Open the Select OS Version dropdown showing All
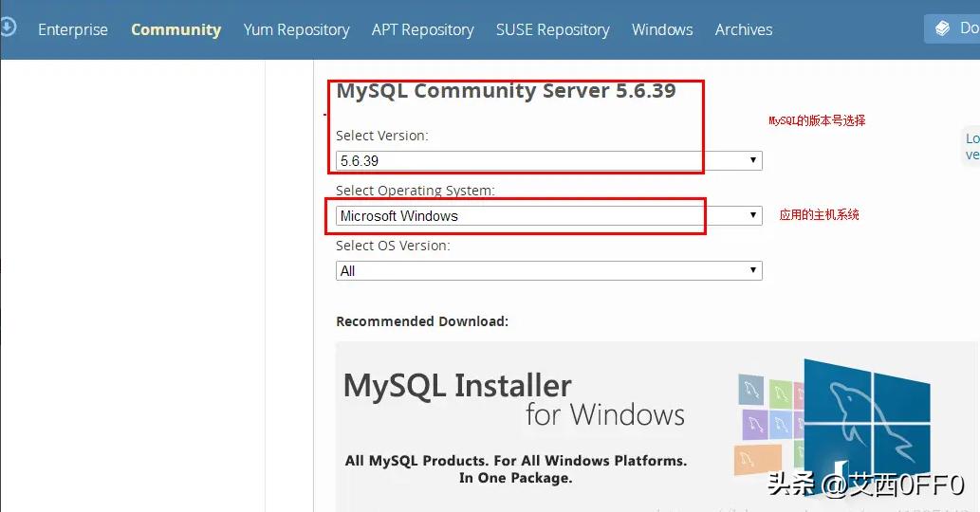 click(x=548, y=270)
